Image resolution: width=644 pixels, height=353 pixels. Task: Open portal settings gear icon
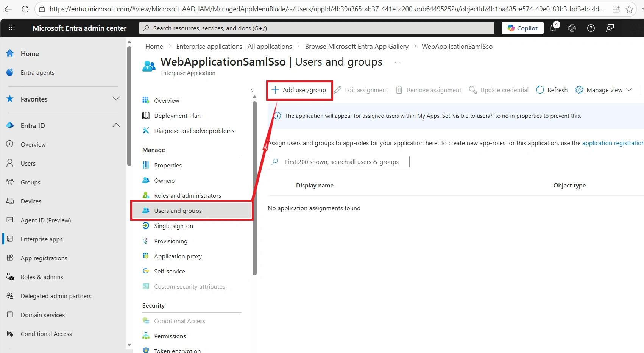tap(572, 28)
